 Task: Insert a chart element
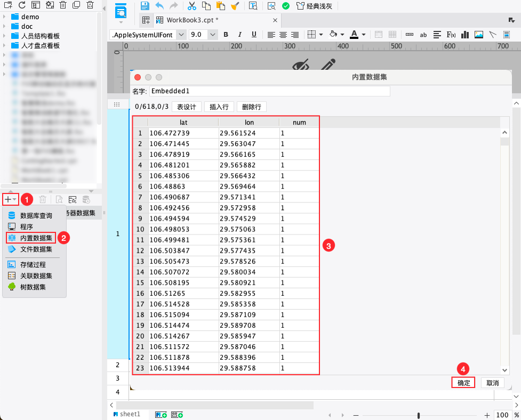pos(465,35)
